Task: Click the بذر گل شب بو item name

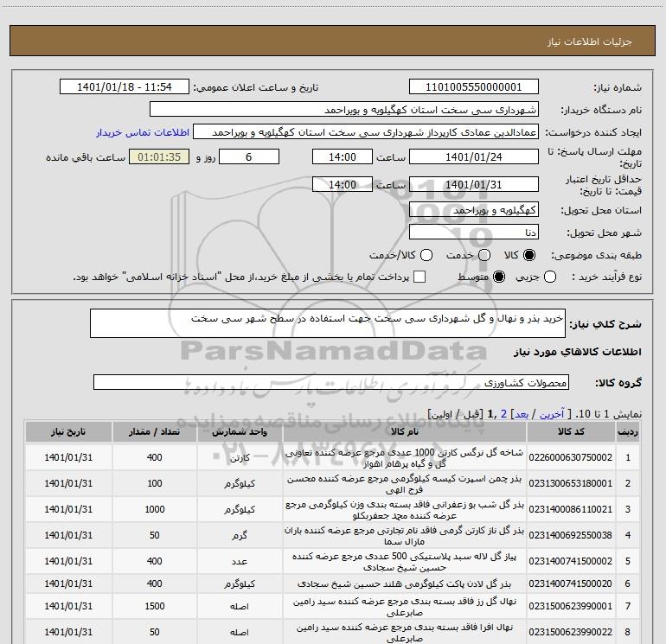Action: pyautogui.click(x=405, y=510)
